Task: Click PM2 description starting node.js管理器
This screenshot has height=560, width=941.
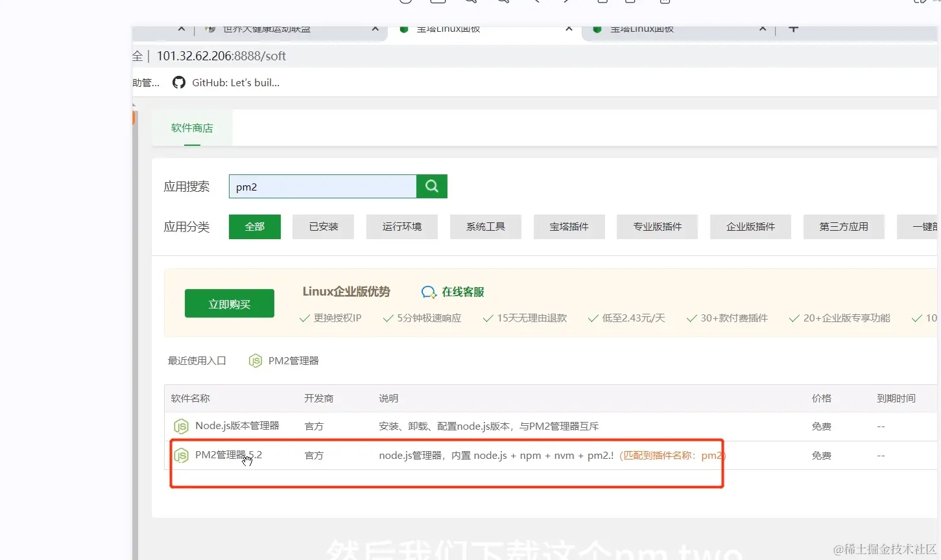Action: pyautogui.click(x=496, y=456)
